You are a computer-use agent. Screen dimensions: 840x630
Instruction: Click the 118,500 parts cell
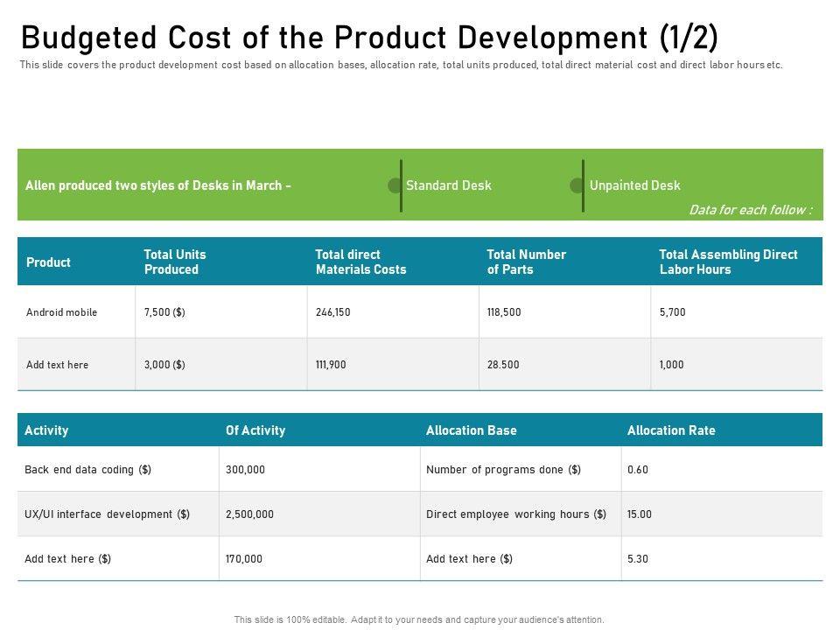[504, 312]
